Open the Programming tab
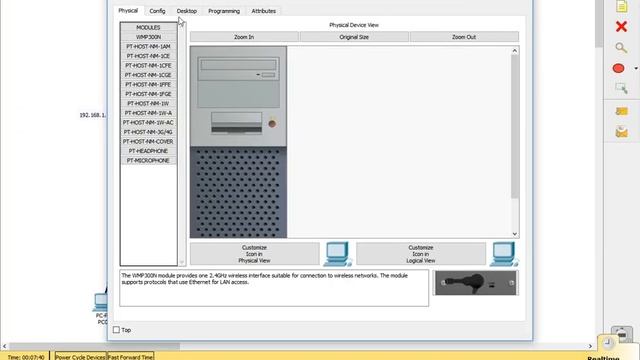Image resolution: width=640 pixels, height=360 pixels. click(x=224, y=11)
